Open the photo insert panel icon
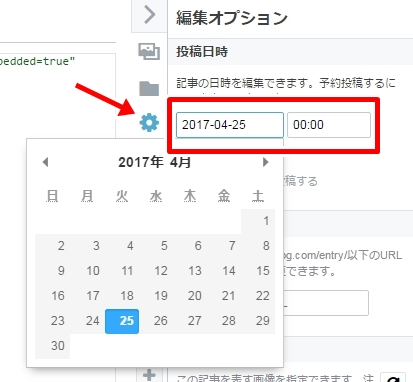The image size is (413, 382). tap(149, 51)
